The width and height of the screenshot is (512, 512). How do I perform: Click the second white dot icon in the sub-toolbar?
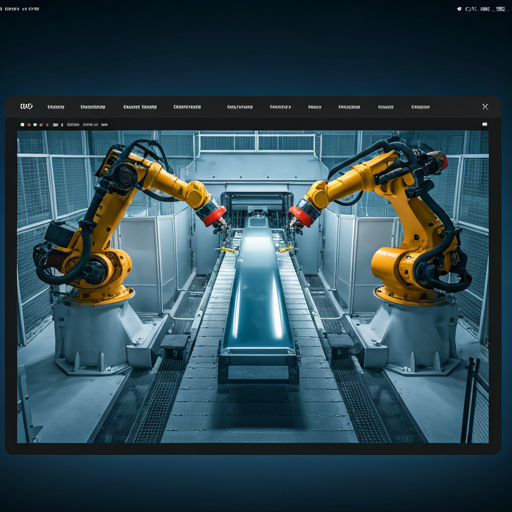[x=35, y=125]
